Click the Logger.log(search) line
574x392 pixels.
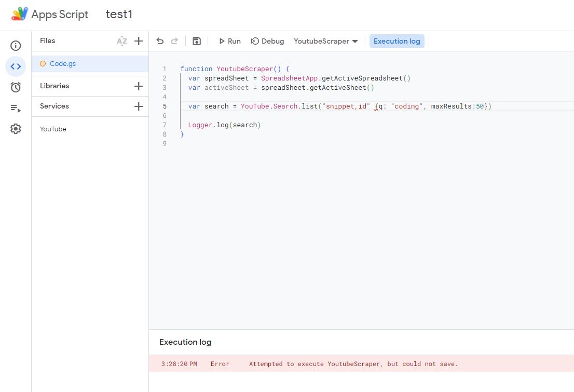[224, 125]
